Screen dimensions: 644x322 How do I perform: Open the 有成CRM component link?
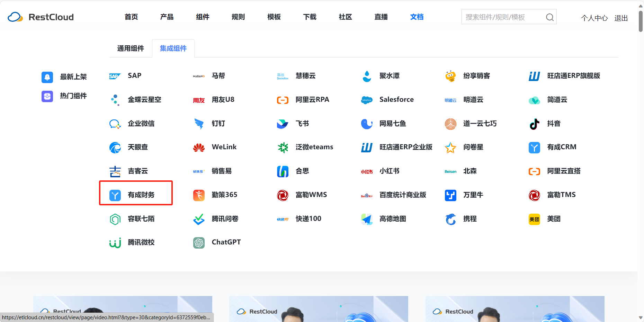[562, 147]
